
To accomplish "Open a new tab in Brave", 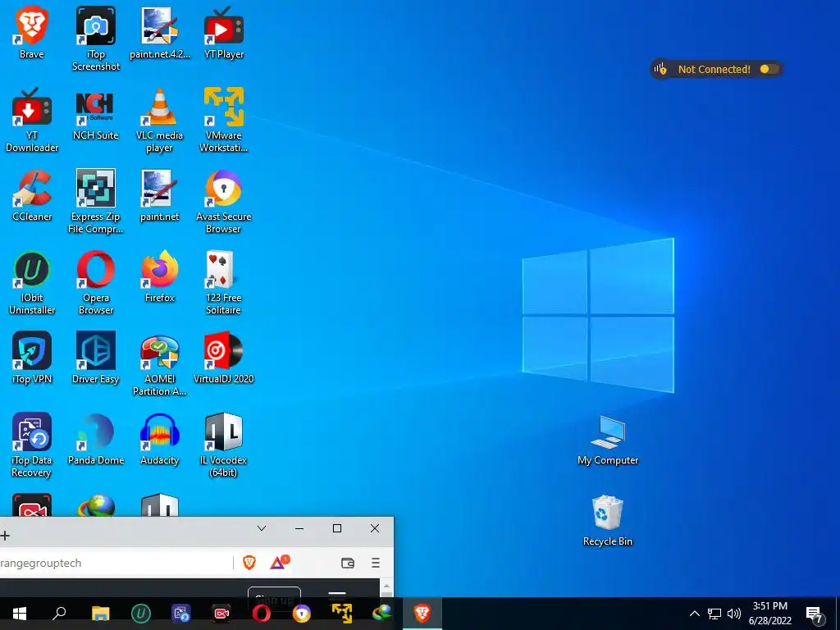I will pyautogui.click(x=6, y=535).
